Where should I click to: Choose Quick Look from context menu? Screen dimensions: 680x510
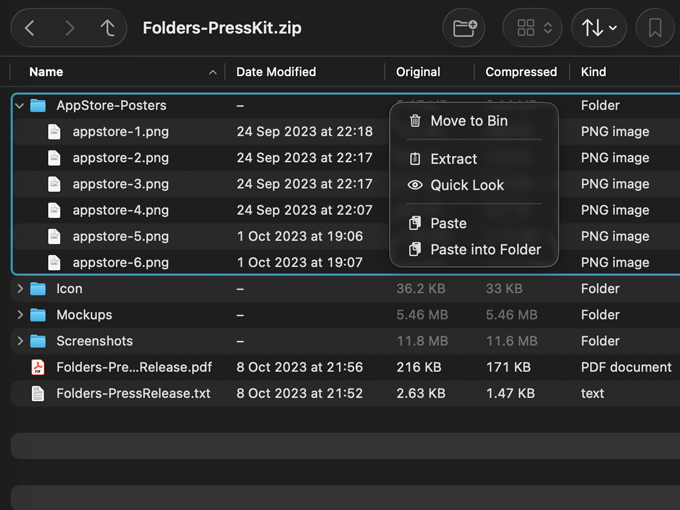tap(466, 185)
